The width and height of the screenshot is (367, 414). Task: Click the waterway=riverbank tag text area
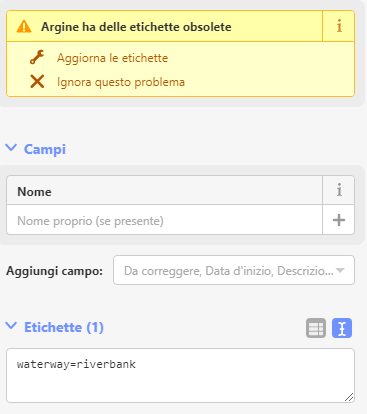coord(180,375)
